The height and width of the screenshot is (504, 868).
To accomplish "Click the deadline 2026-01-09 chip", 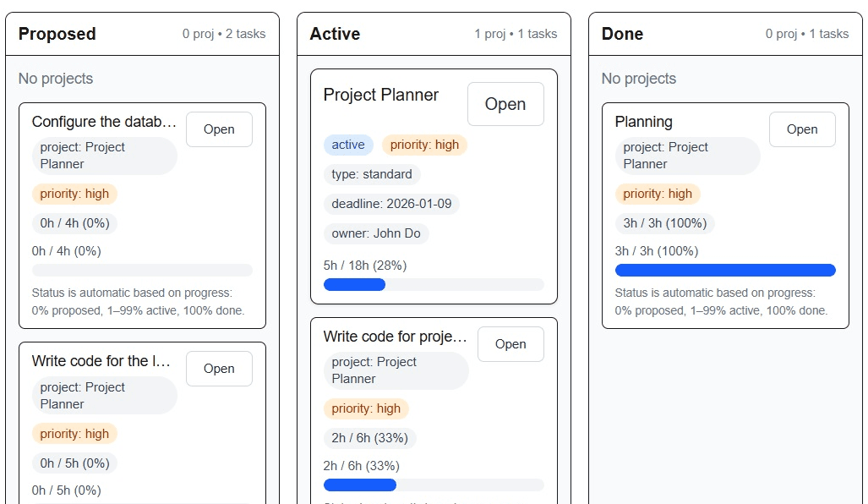I will 390,204.
